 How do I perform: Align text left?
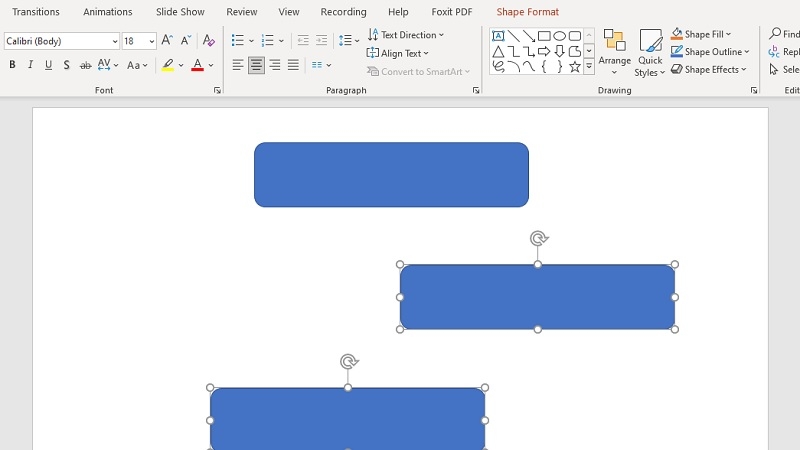click(238, 65)
